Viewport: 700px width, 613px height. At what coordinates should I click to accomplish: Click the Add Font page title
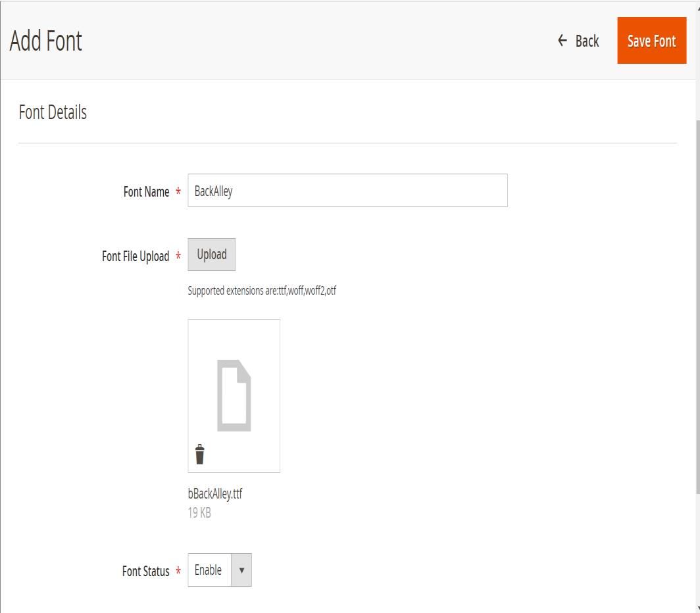pyautogui.click(x=45, y=41)
